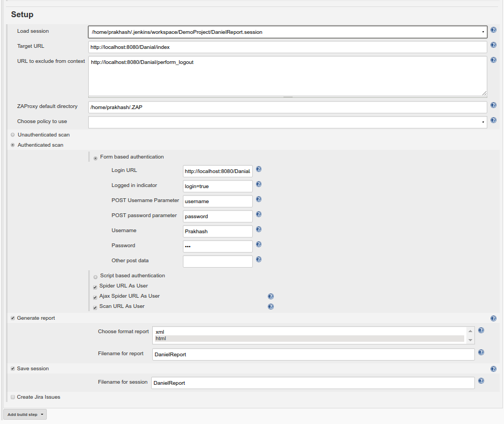Click the Password input field
Screen dimensions: 504x424
tap(218, 246)
